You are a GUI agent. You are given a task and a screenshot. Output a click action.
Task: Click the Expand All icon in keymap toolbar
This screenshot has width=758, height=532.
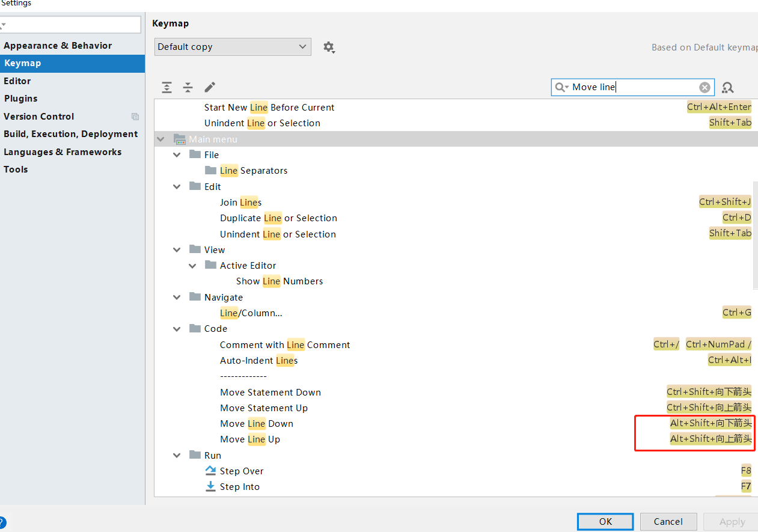point(167,88)
